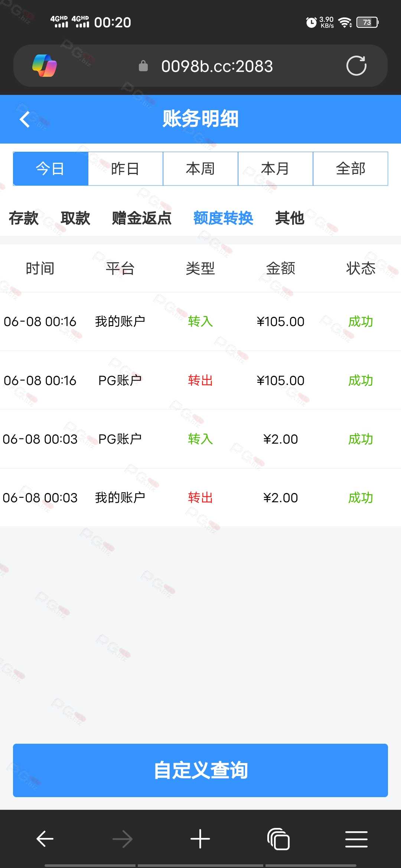
Task: Tap the back arrow in blue header
Action: click(x=25, y=119)
